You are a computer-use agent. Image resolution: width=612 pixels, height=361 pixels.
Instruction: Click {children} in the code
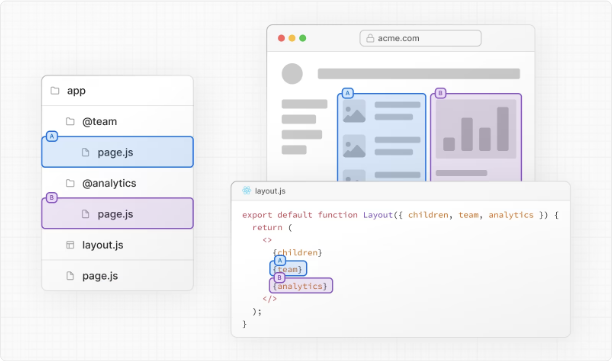297,253
